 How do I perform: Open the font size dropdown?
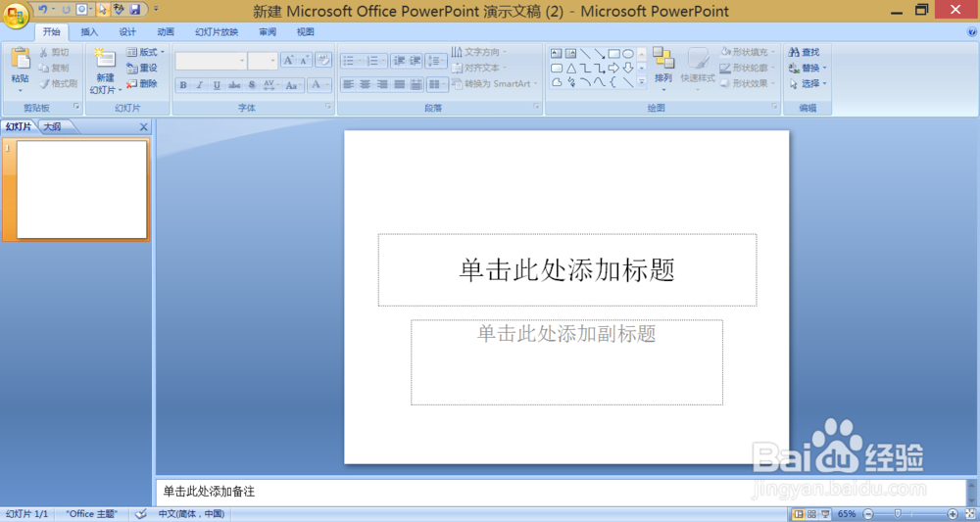tap(272, 61)
